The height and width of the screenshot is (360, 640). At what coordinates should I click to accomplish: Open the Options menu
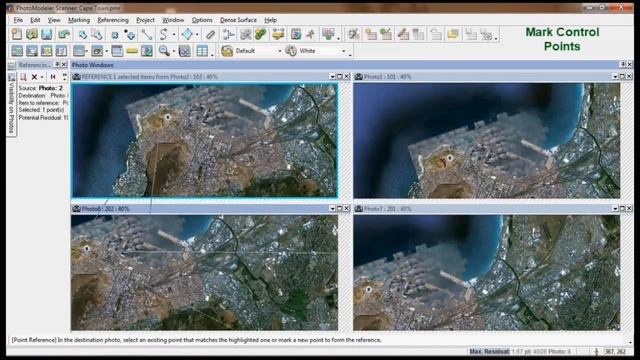tap(202, 20)
